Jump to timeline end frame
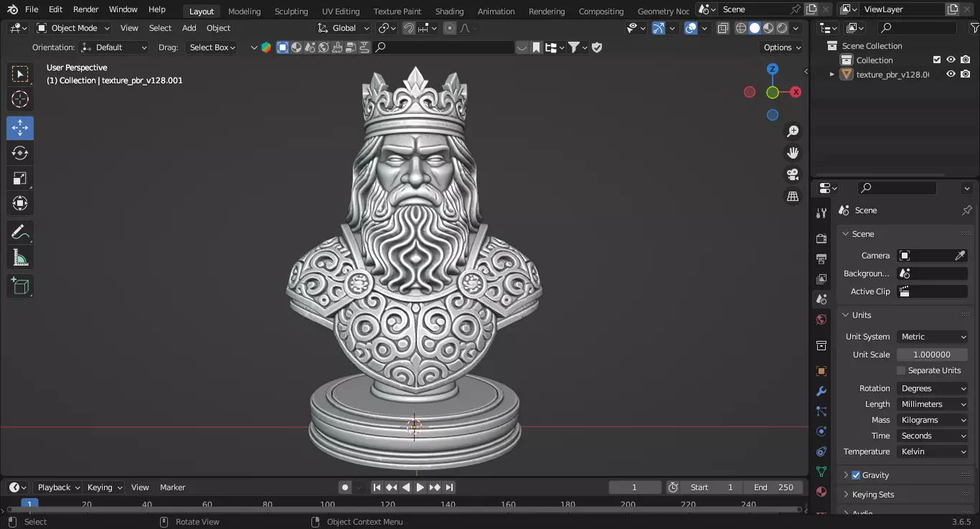 [449, 487]
